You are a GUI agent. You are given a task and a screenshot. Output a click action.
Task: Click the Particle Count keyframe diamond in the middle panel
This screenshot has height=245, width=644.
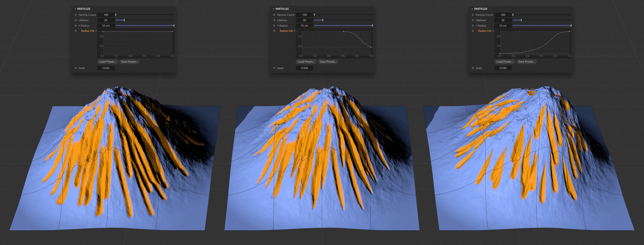coord(274,15)
